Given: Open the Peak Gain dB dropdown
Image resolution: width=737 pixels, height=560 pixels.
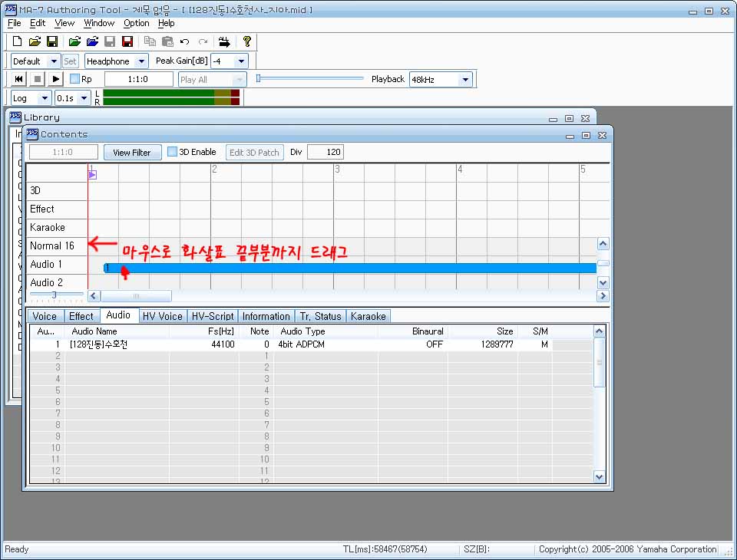Looking at the screenshot, I should (x=241, y=61).
